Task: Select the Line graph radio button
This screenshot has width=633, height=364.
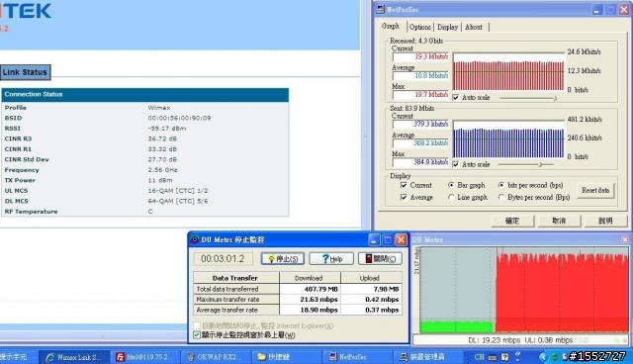Action: click(451, 198)
